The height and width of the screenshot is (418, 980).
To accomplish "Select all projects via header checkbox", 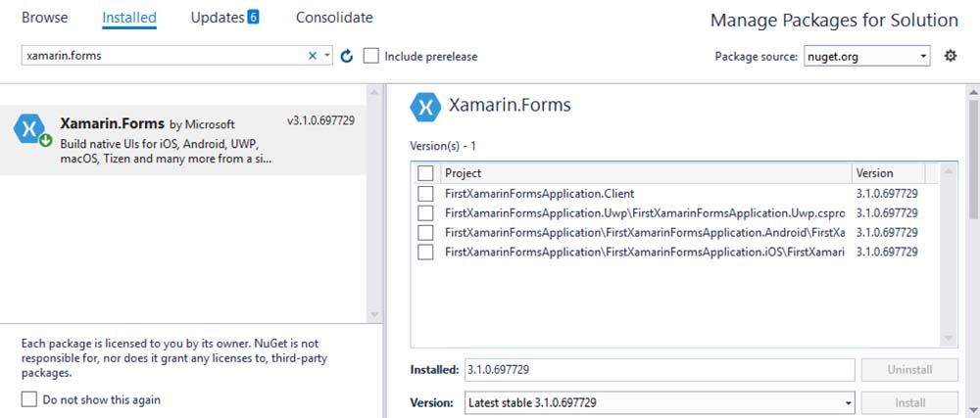I will click(425, 173).
